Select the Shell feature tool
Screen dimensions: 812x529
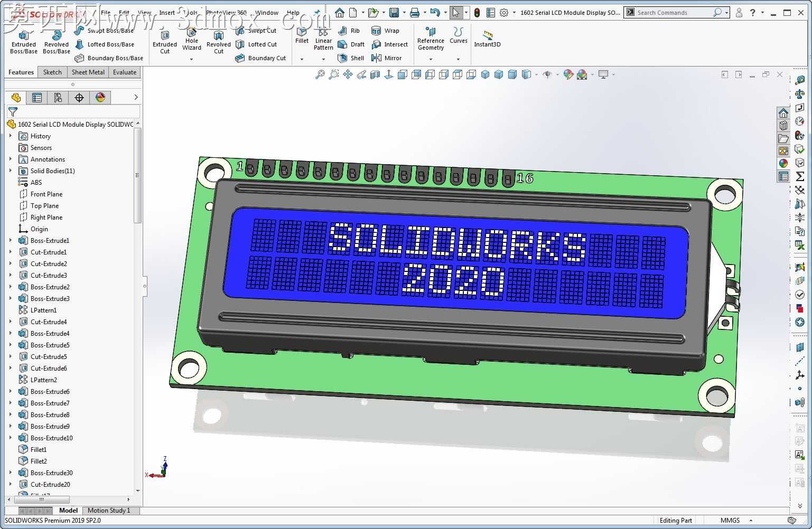pos(351,58)
